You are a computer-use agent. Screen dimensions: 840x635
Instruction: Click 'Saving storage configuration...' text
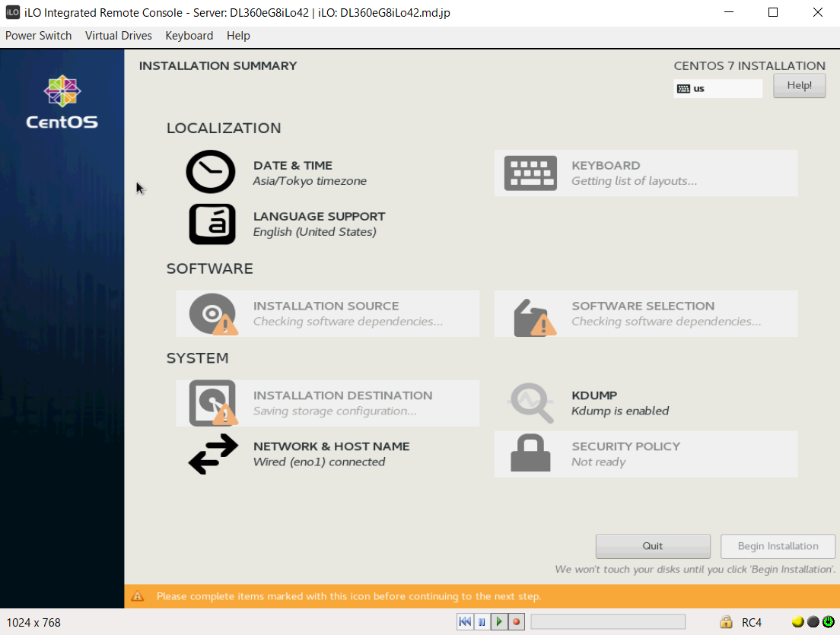335,411
